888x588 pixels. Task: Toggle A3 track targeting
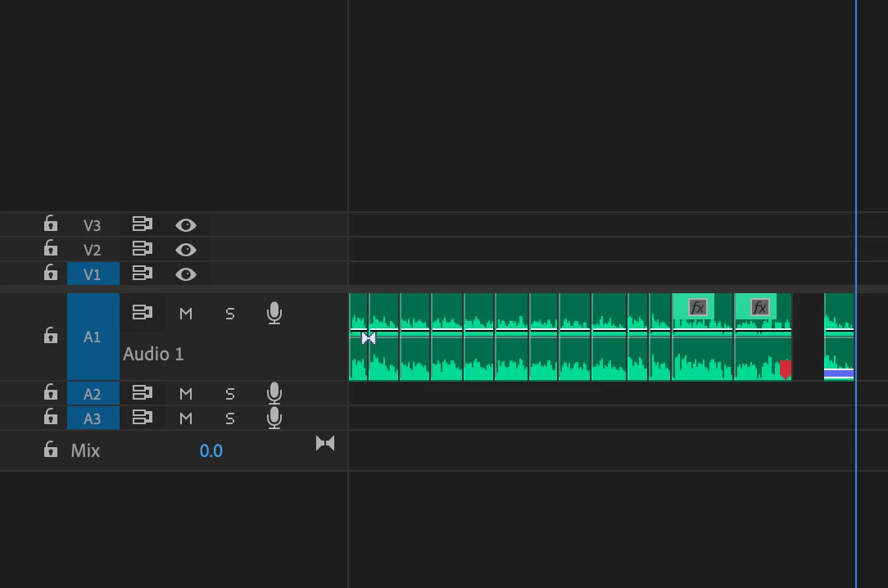coord(93,418)
